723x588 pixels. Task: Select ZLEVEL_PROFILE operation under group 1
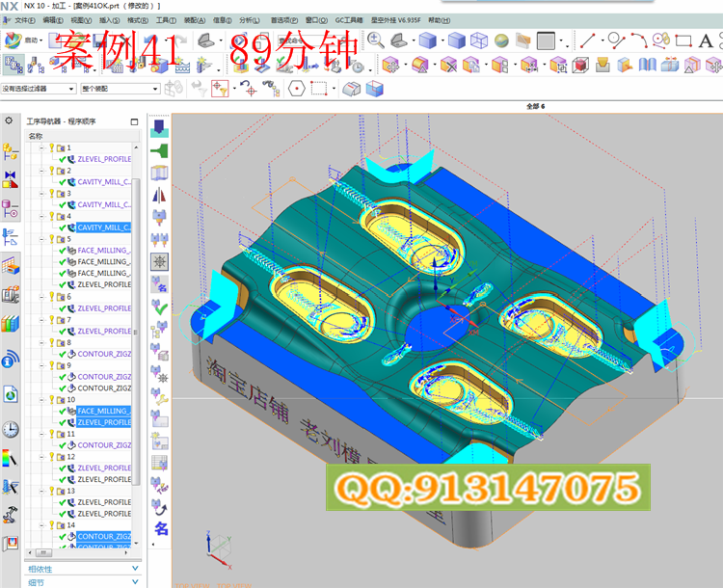tap(104, 159)
